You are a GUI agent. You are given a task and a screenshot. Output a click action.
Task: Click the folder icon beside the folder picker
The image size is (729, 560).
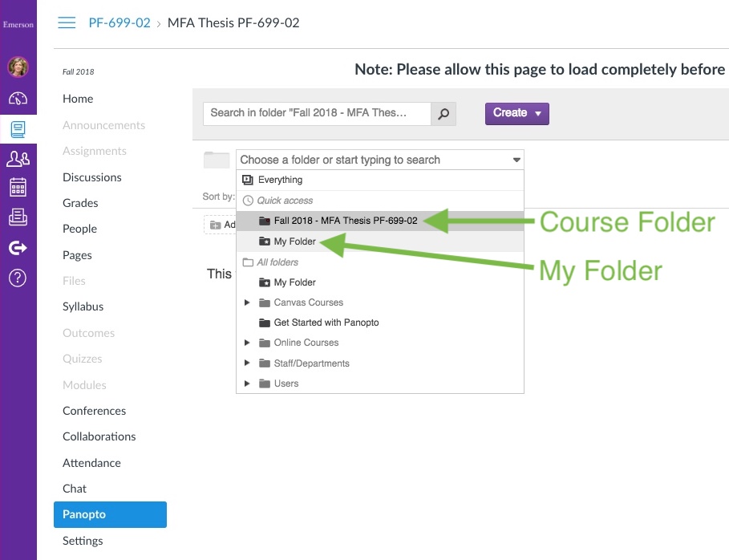click(x=217, y=160)
